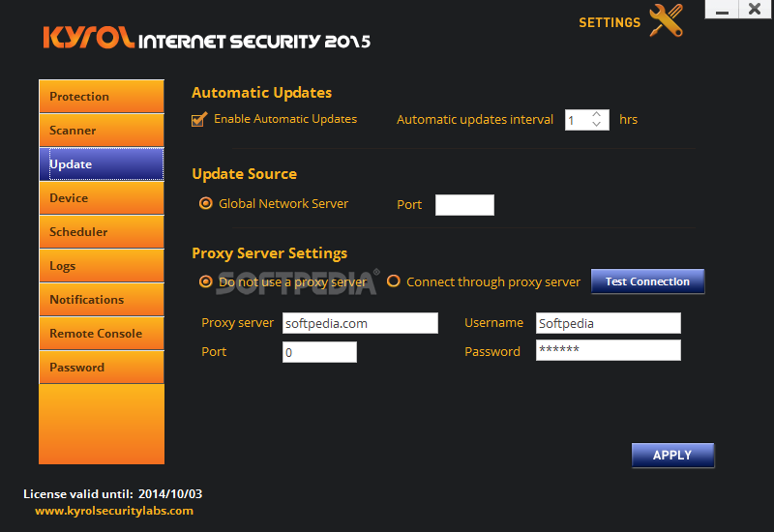Select the Update tab
The height and width of the screenshot is (532, 774).
[102, 163]
